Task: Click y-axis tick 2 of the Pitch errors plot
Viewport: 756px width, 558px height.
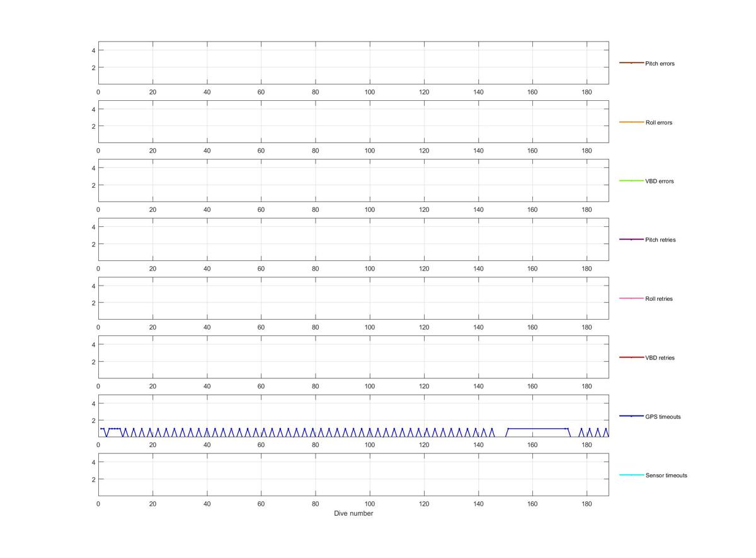Action: (93, 67)
